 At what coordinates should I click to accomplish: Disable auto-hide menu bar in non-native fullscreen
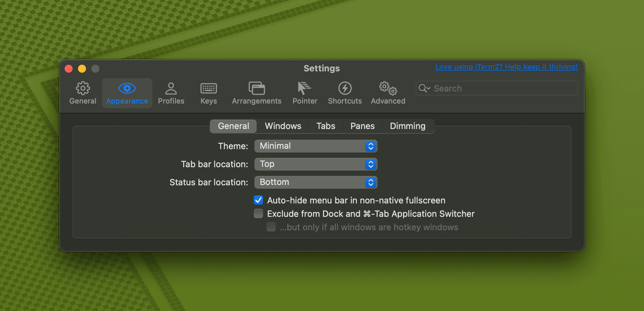[x=258, y=200]
